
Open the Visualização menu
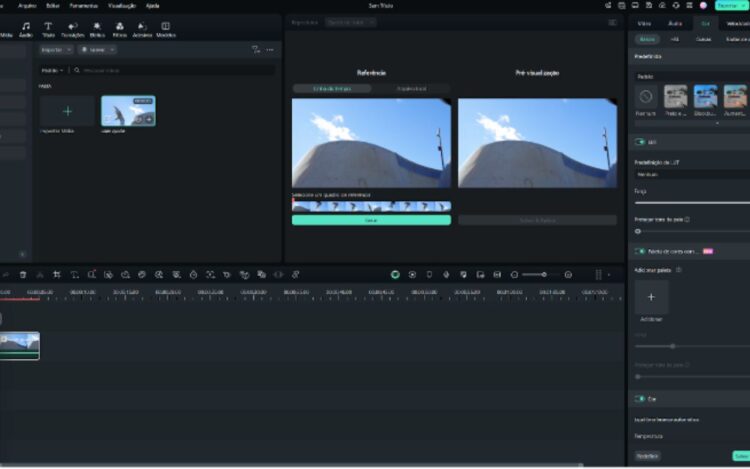coord(122,6)
